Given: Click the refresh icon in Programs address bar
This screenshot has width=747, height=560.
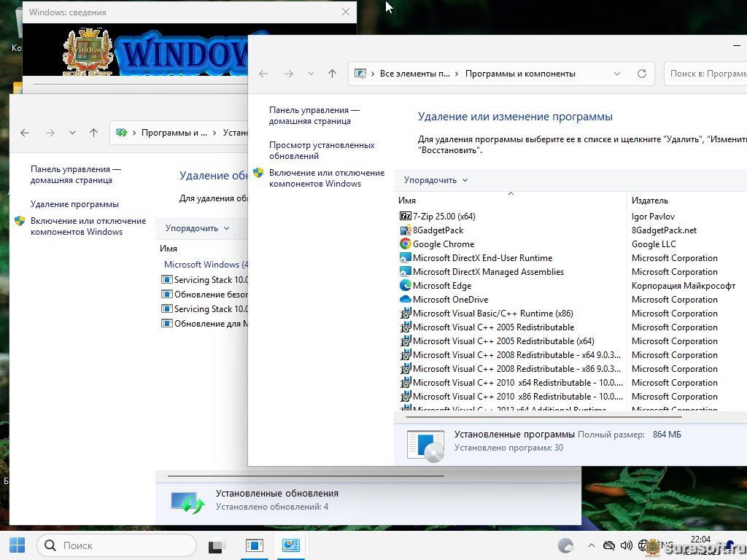Looking at the screenshot, I should pyautogui.click(x=642, y=74).
